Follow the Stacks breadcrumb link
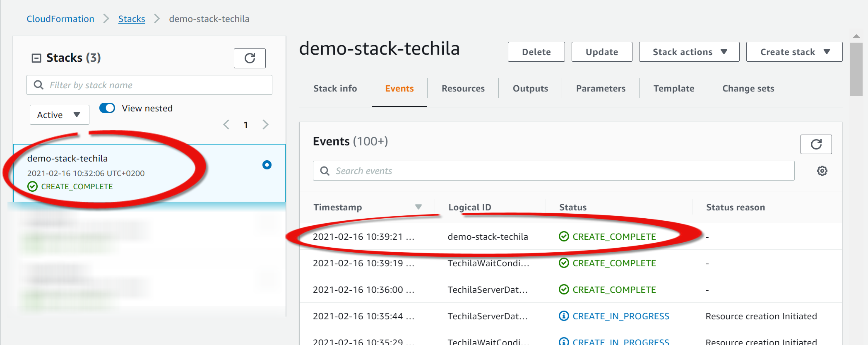The height and width of the screenshot is (345, 868). (x=132, y=19)
